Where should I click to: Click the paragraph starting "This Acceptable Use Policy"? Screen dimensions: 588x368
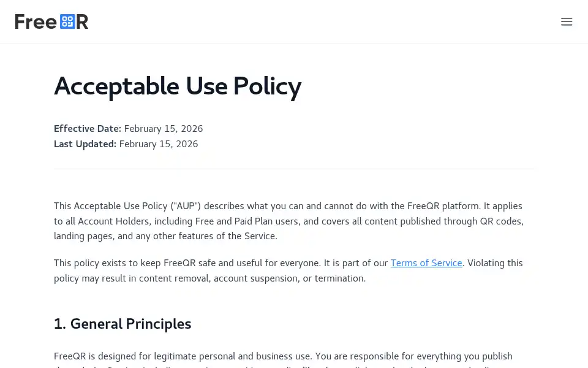[x=288, y=221]
